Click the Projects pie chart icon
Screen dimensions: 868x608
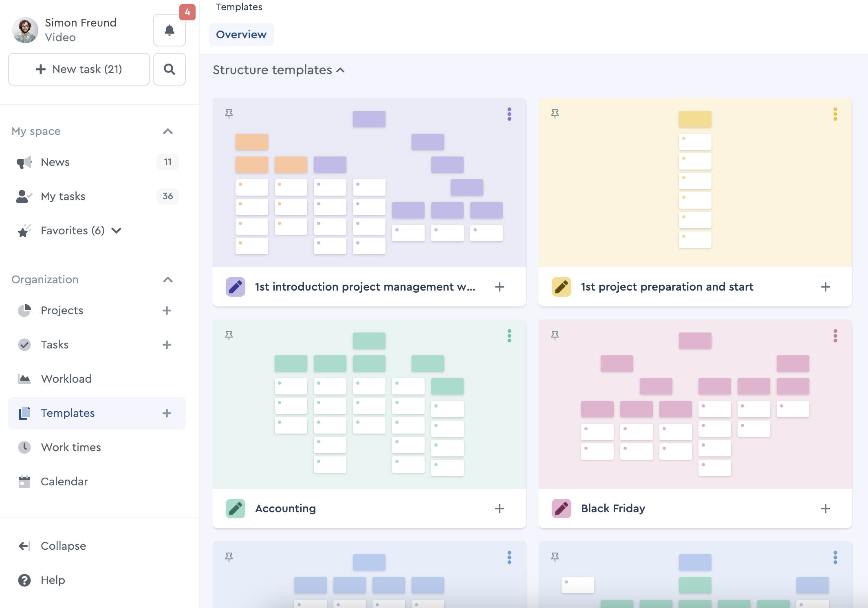24,311
